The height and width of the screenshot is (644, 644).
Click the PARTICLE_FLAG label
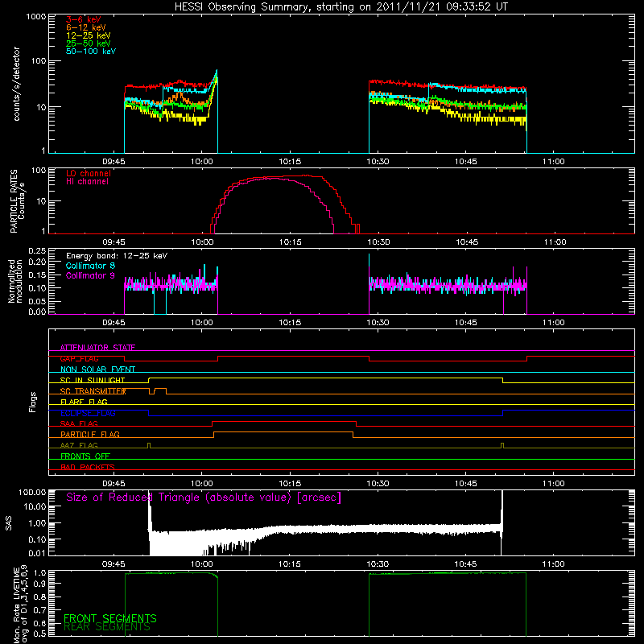(90, 434)
